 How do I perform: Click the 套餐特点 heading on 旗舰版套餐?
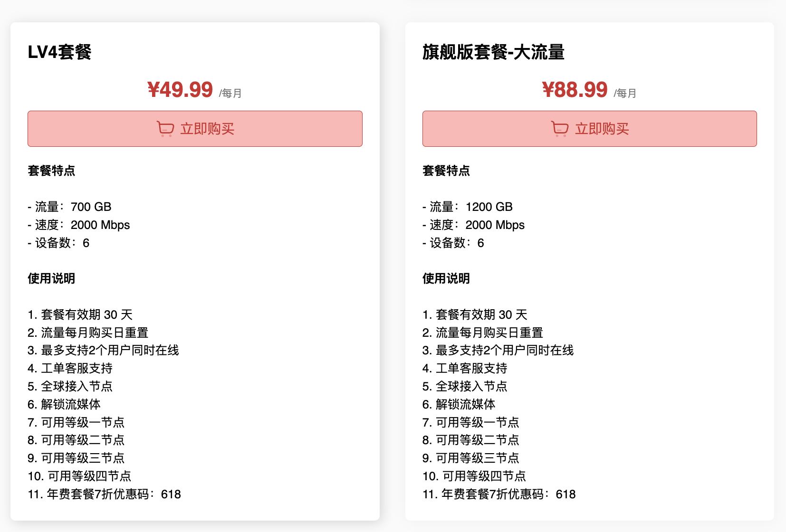pos(446,171)
